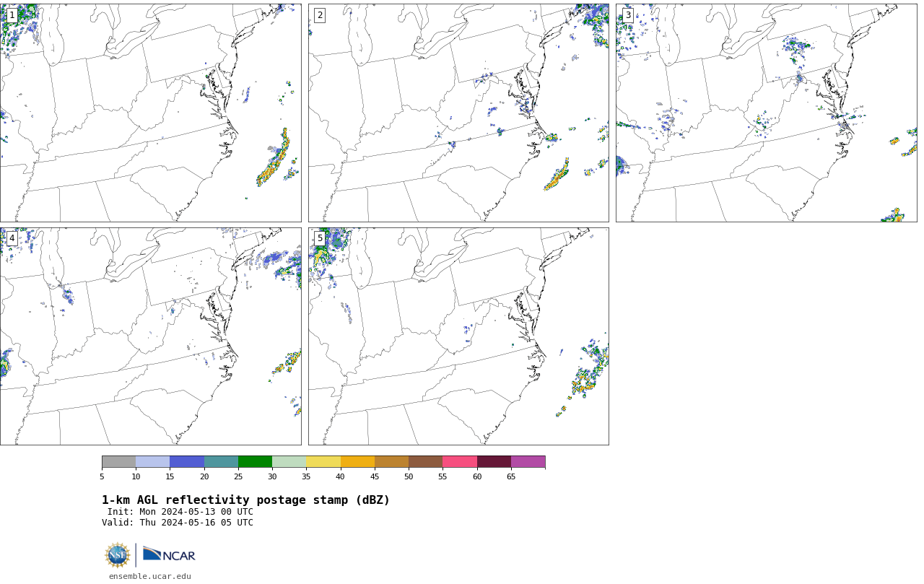Image resolution: width=924 pixels, height=584 pixels.
Task: Open ensemble member 1 reflectivity map
Action: pos(150,113)
